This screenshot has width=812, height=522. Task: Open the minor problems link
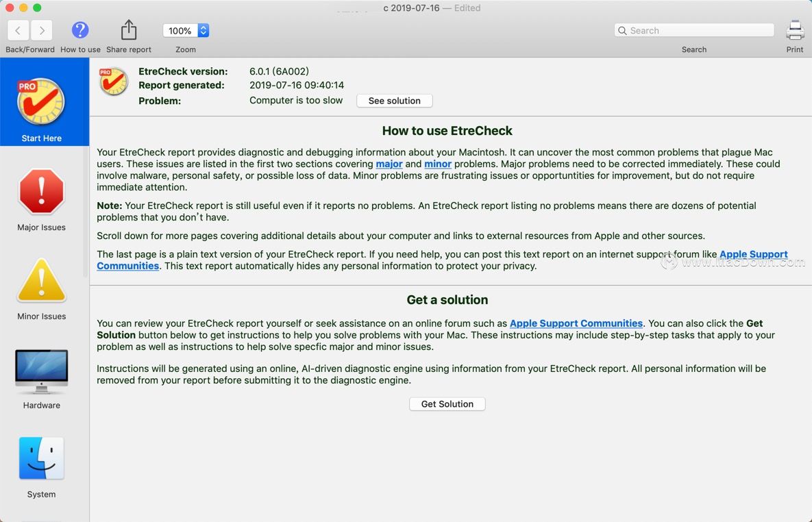pyautogui.click(x=437, y=164)
